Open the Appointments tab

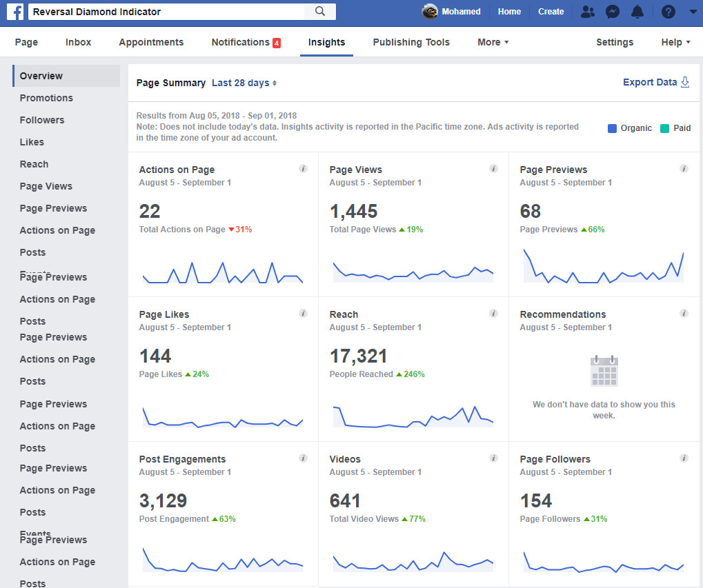click(x=151, y=42)
